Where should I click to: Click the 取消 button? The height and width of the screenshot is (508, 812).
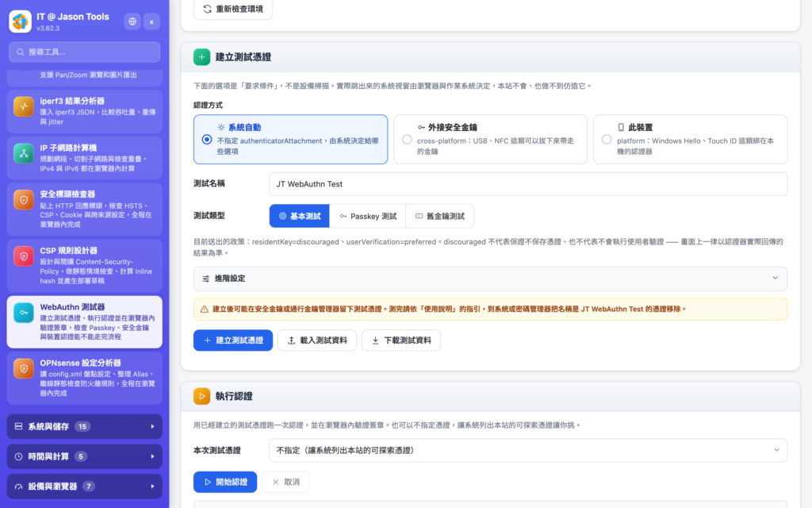tap(285, 482)
